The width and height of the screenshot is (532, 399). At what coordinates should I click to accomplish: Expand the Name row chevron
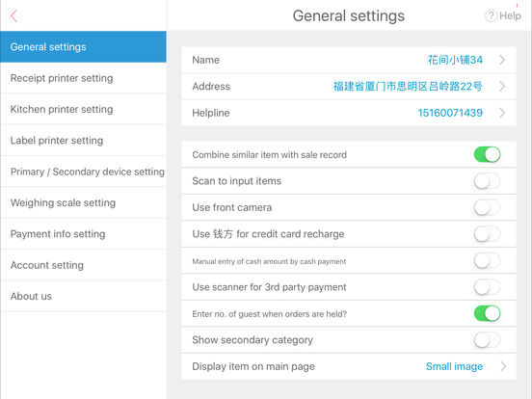tap(502, 60)
